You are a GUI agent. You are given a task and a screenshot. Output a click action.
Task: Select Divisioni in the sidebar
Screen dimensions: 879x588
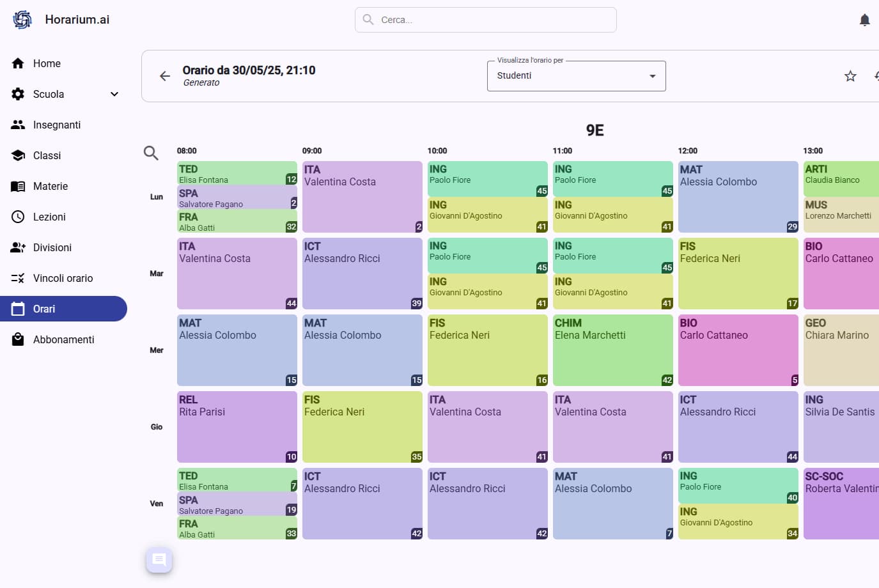click(x=52, y=247)
